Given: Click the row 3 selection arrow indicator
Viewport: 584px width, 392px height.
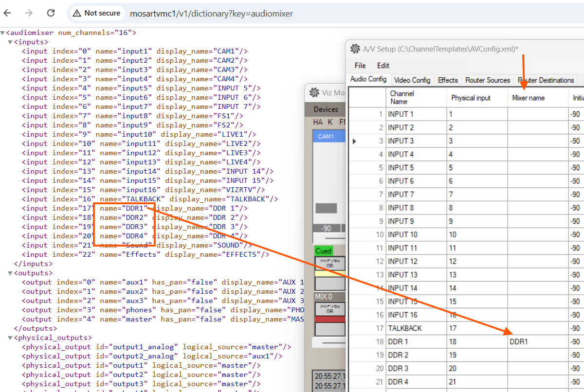Looking at the screenshot, I should click(354, 141).
